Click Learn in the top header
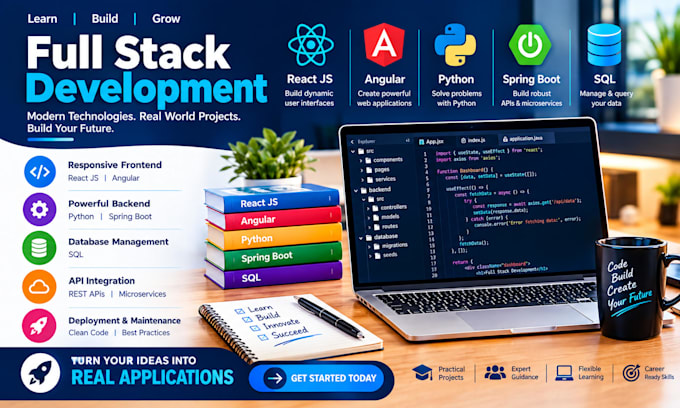This screenshot has width=680, height=408. click(x=42, y=19)
